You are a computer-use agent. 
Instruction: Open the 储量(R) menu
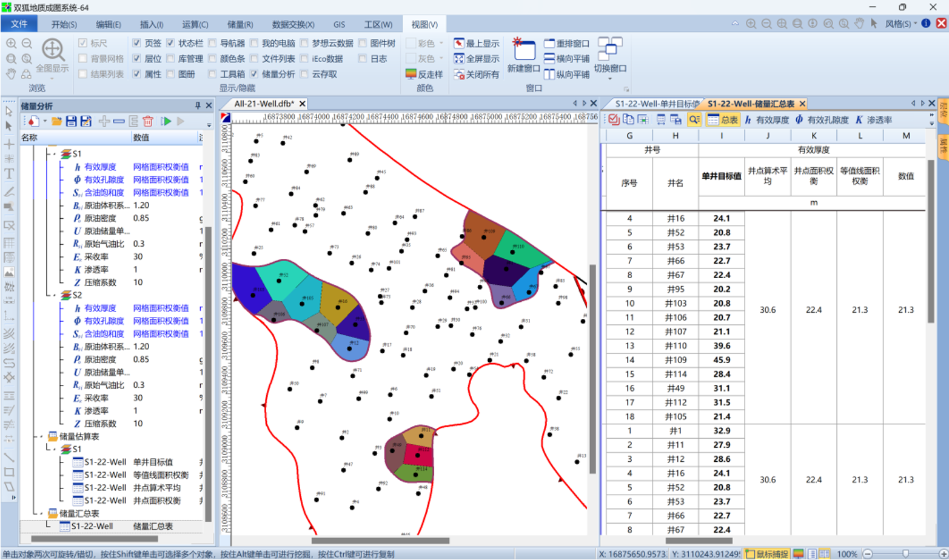click(x=240, y=24)
